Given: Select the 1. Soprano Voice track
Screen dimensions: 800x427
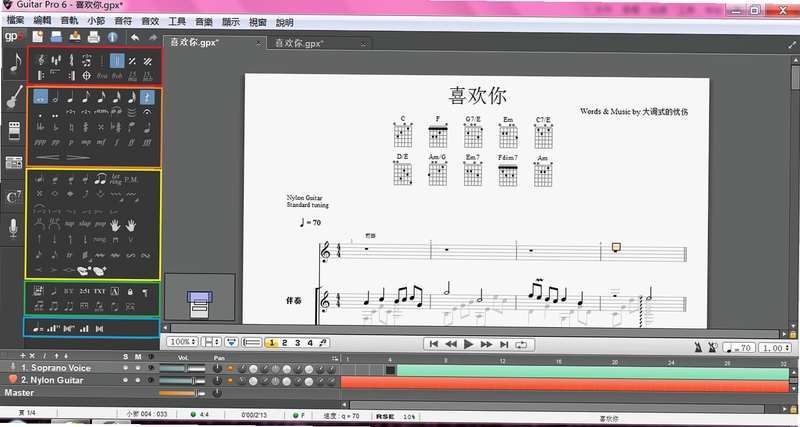Looking at the screenshot, I should coord(56,367).
